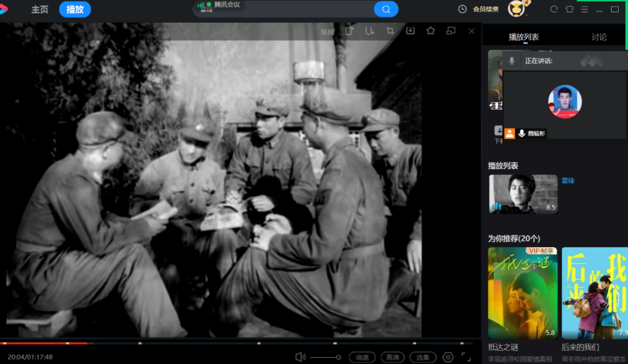Click the 选集 episode selection button
This screenshot has height=364, width=628.
423,357
